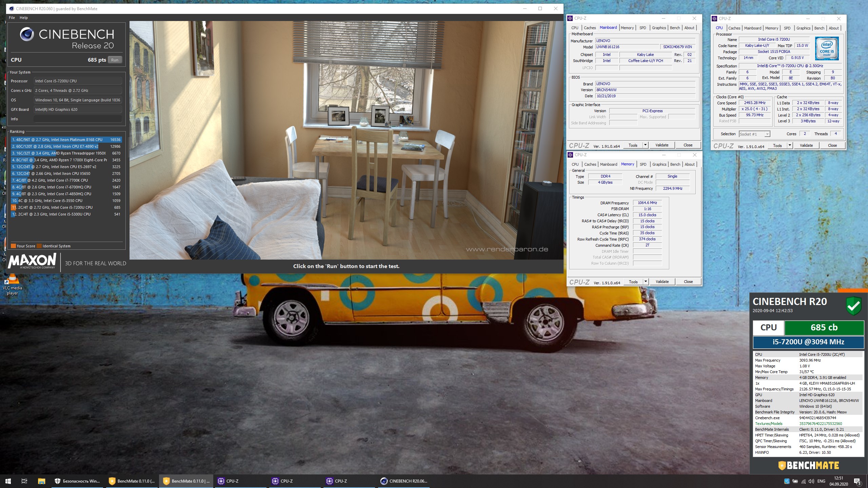Click the Close button in Memory CPU-Z window

(688, 282)
